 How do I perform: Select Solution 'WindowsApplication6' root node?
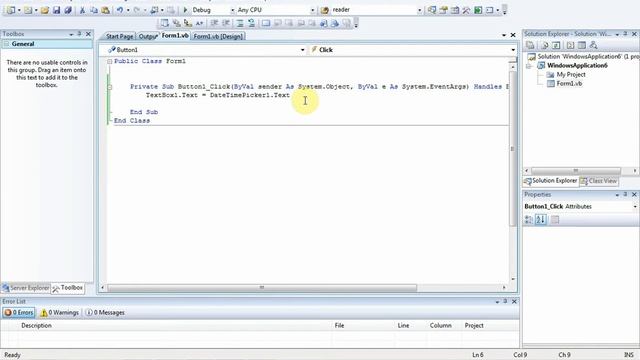(x=584, y=57)
